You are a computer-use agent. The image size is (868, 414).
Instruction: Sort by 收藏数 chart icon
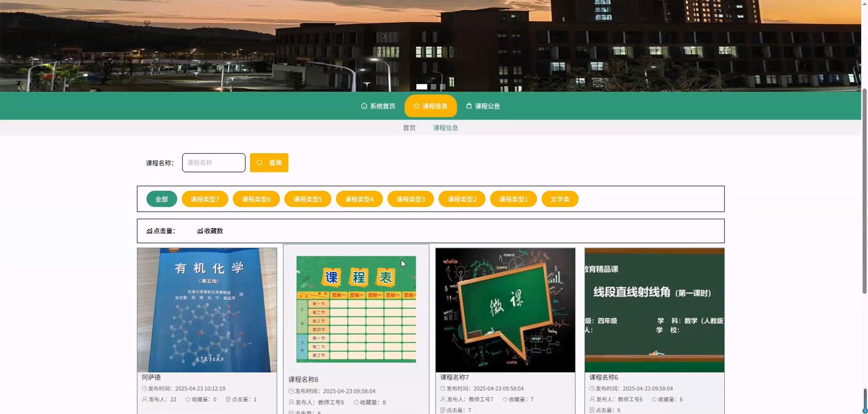click(200, 231)
